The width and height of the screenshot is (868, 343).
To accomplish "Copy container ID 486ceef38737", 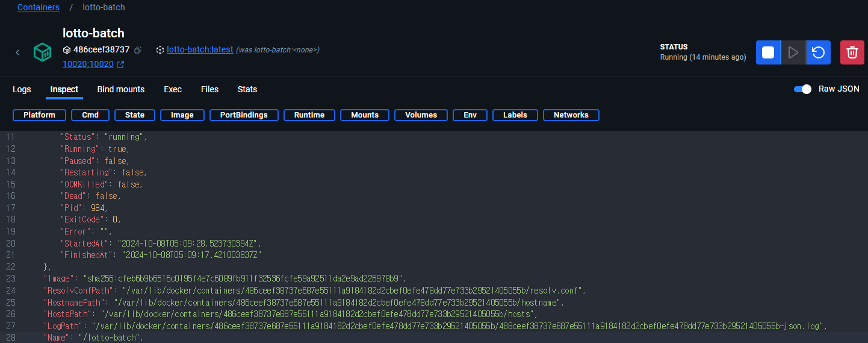I will [x=138, y=50].
